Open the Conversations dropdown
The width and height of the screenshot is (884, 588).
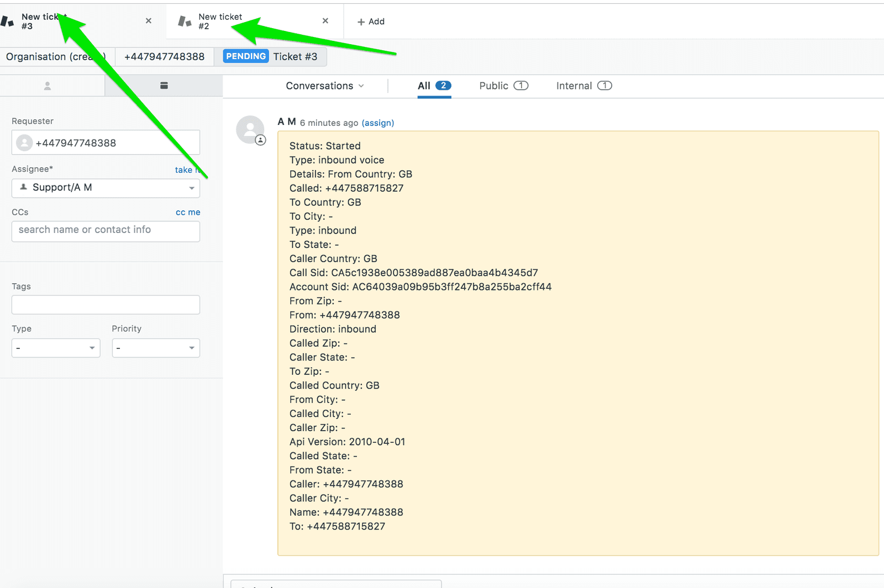(x=324, y=86)
